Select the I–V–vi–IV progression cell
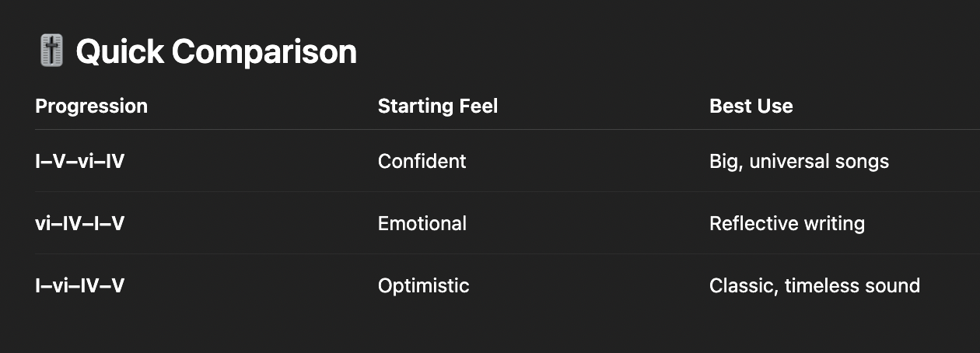The height and width of the screenshot is (353, 980). click(x=80, y=161)
